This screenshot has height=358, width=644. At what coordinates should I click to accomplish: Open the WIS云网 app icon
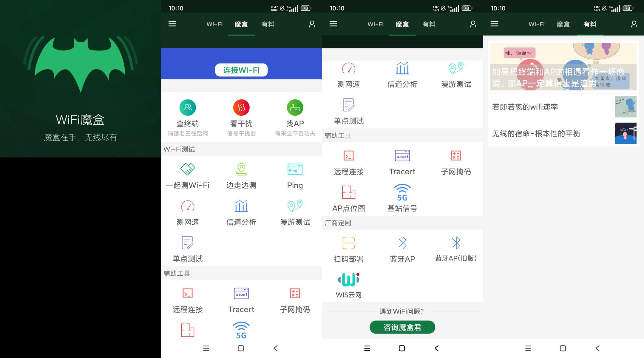point(348,280)
